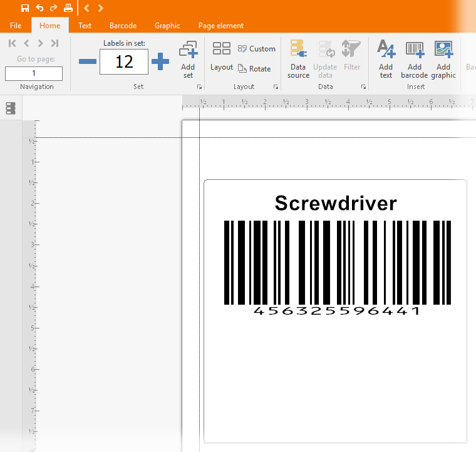Viewport: 476px width, 452px height.
Task: Switch to the Barcode tab
Action: [123, 26]
